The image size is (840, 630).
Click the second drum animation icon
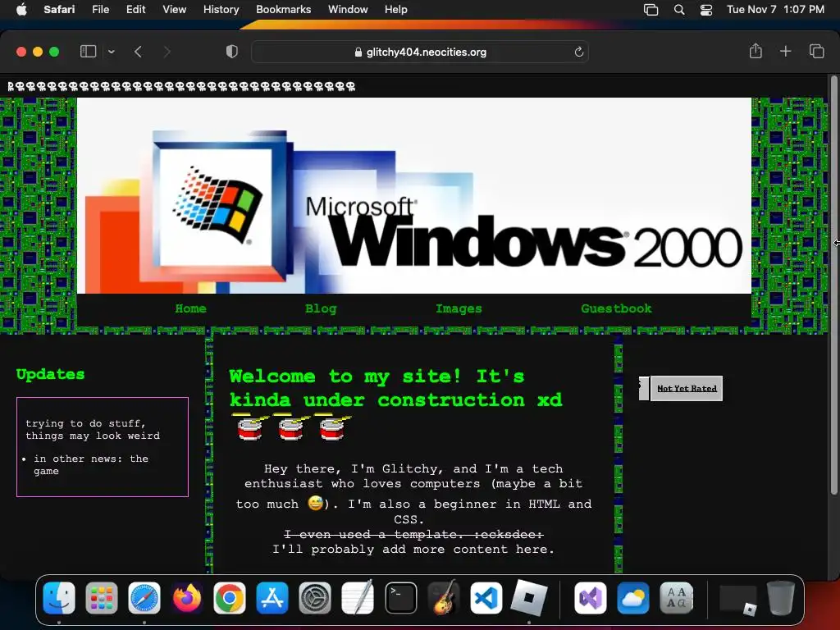click(291, 427)
